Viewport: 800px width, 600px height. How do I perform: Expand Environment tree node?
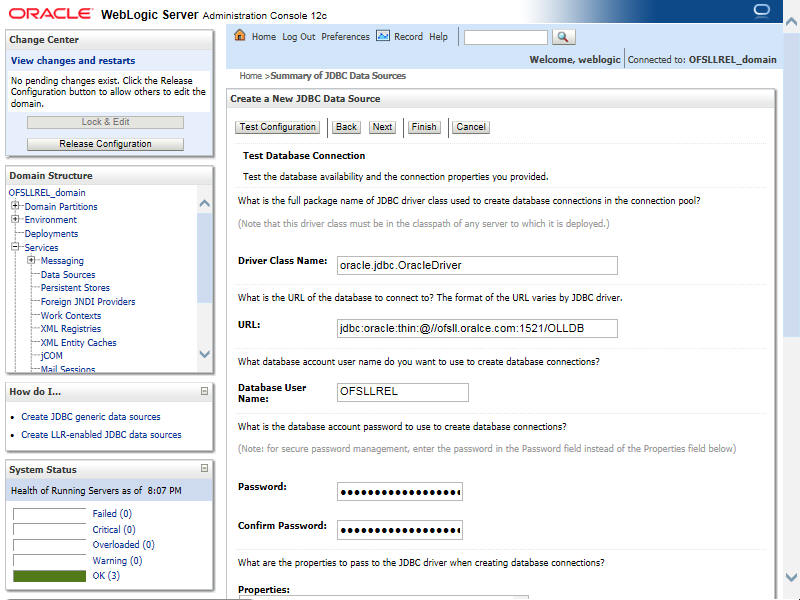click(15, 219)
